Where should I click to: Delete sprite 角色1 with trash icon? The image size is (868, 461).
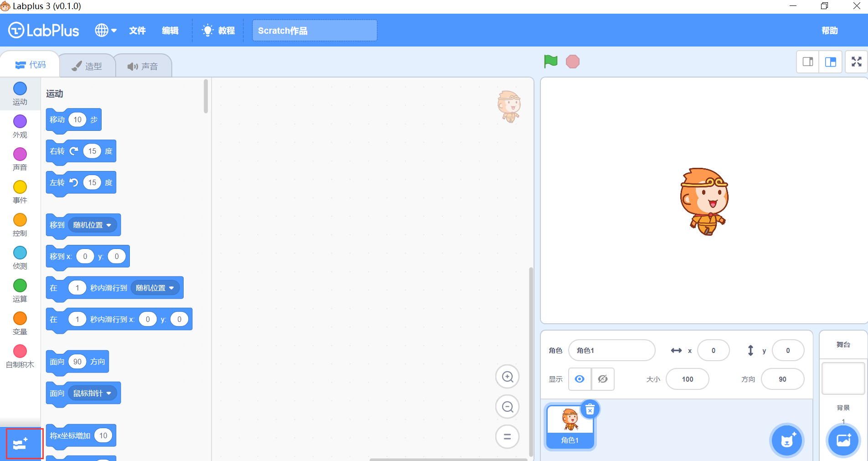pos(590,409)
